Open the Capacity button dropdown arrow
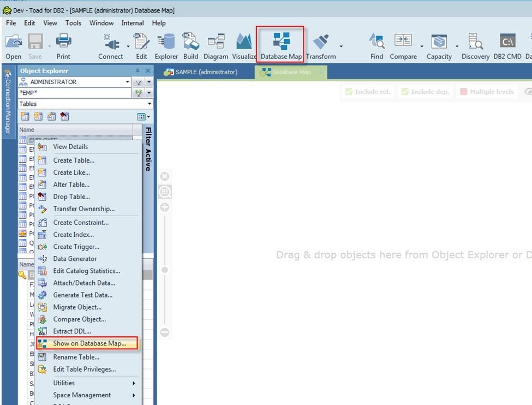This screenshot has height=405, width=532. coord(457,46)
